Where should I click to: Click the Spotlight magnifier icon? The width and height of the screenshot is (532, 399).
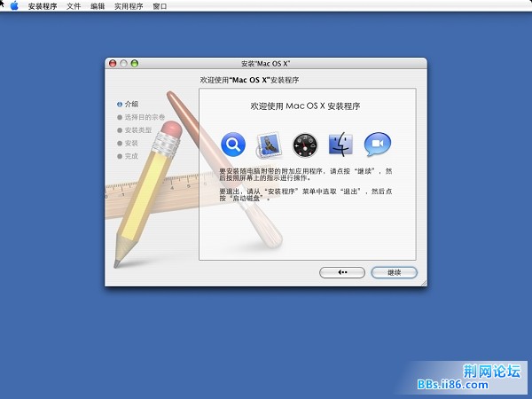tap(233, 145)
